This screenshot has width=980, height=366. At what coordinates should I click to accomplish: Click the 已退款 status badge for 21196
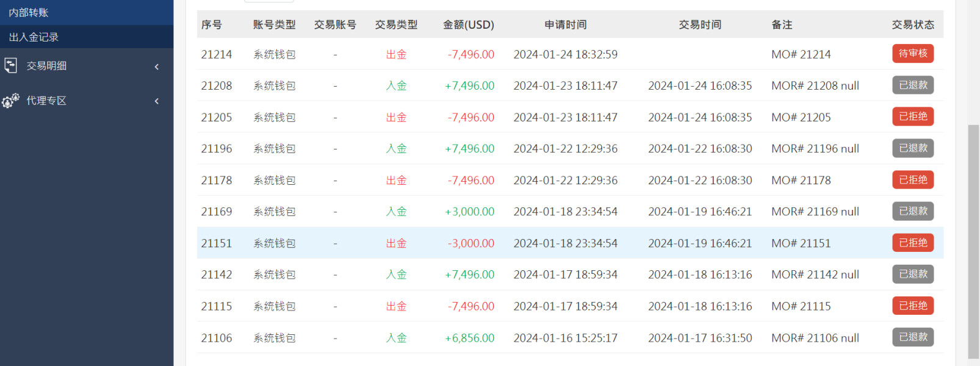913,148
